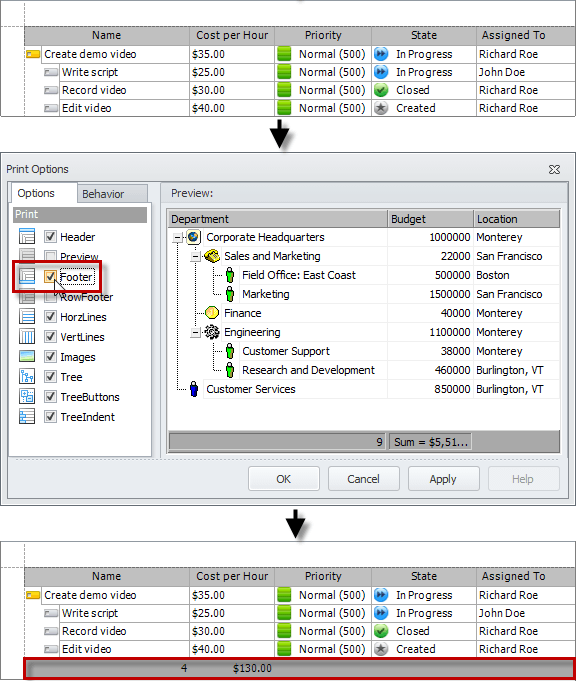The image size is (576, 681).
Task: Click the HorzLines option icon
Action: tap(27, 317)
